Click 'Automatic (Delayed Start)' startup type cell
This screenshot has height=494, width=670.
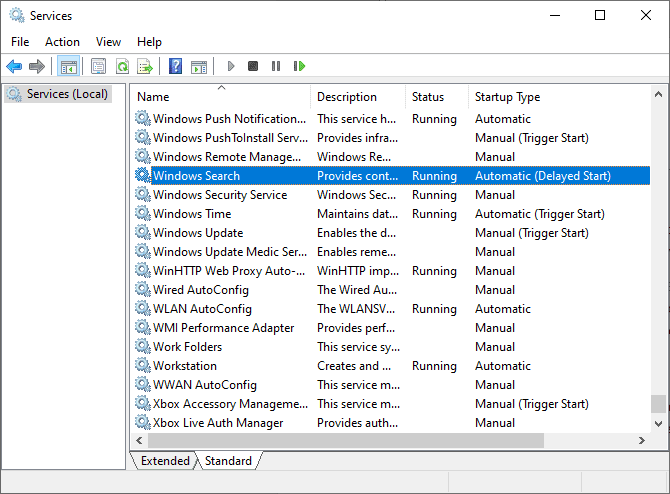click(x=543, y=176)
